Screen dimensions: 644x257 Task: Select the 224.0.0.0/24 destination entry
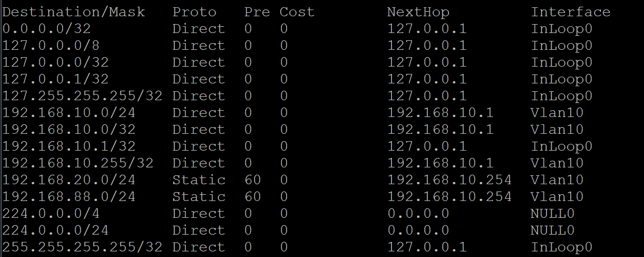click(55, 230)
